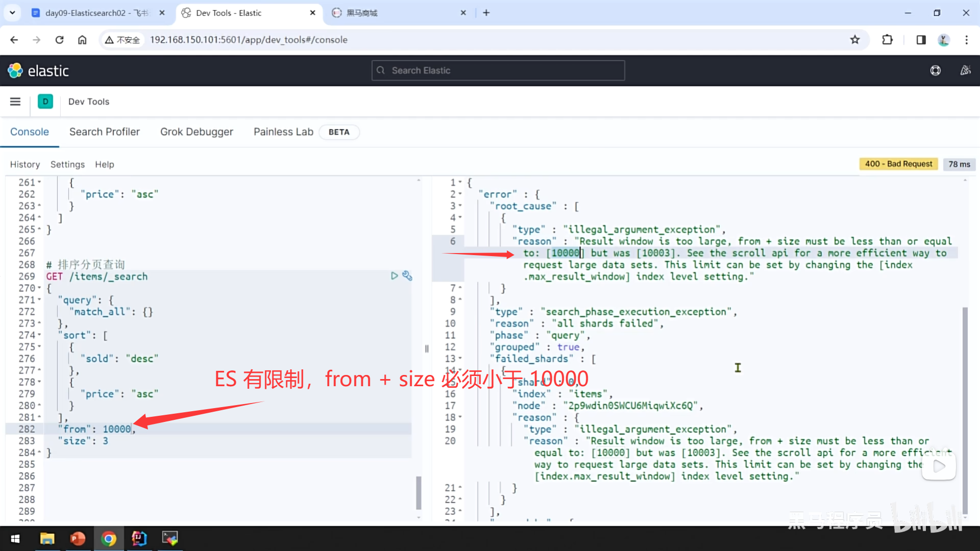Click the elastic logo home link

[x=38, y=70]
